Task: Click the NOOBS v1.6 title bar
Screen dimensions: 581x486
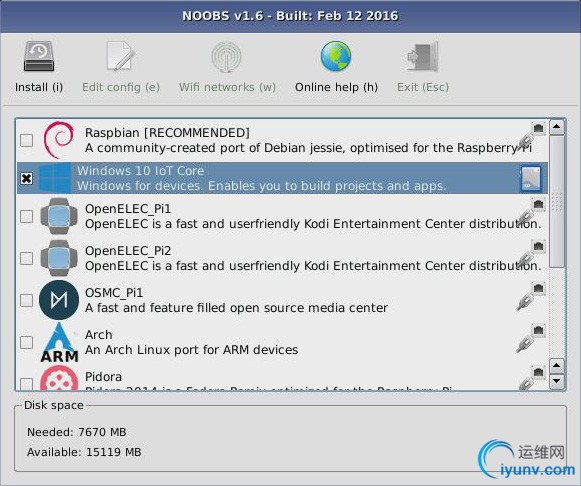Action: point(290,16)
